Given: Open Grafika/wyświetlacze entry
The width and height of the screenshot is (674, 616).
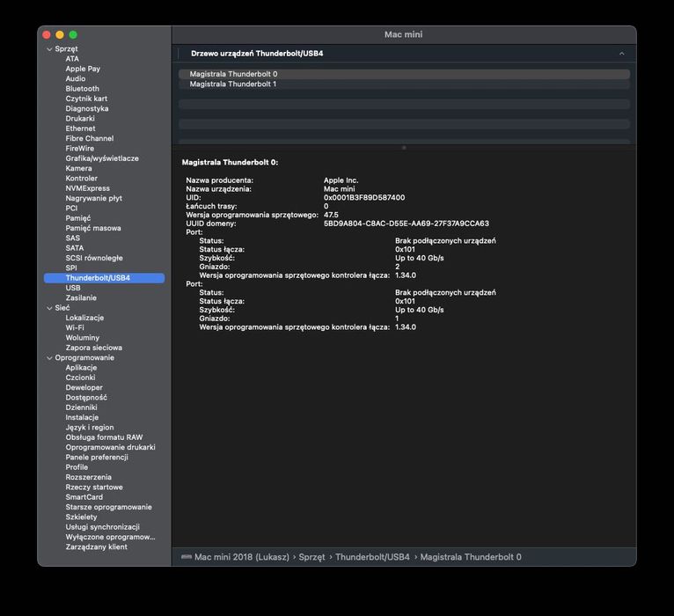Looking at the screenshot, I should 102,158.
